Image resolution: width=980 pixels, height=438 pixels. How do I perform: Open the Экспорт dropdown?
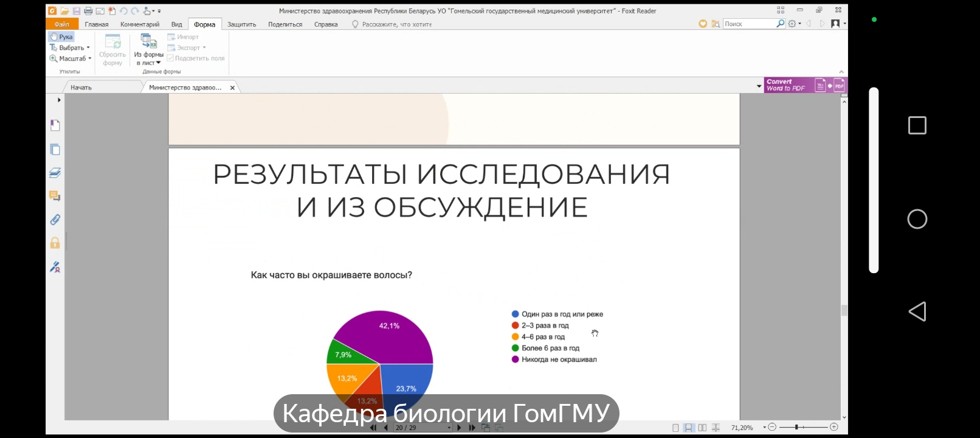coord(187,48)
